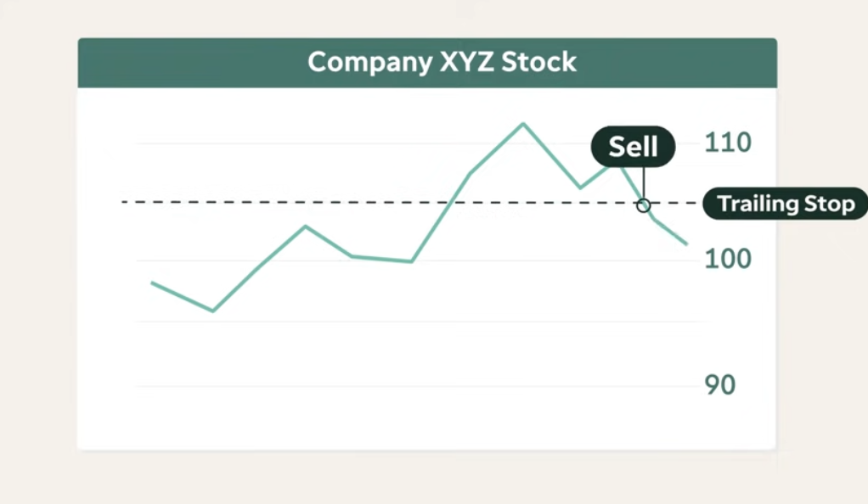Click the Company XYZ Stock title
Viewport: 868px width, 504px height.
pyautogui.click(x=442, y=61)
